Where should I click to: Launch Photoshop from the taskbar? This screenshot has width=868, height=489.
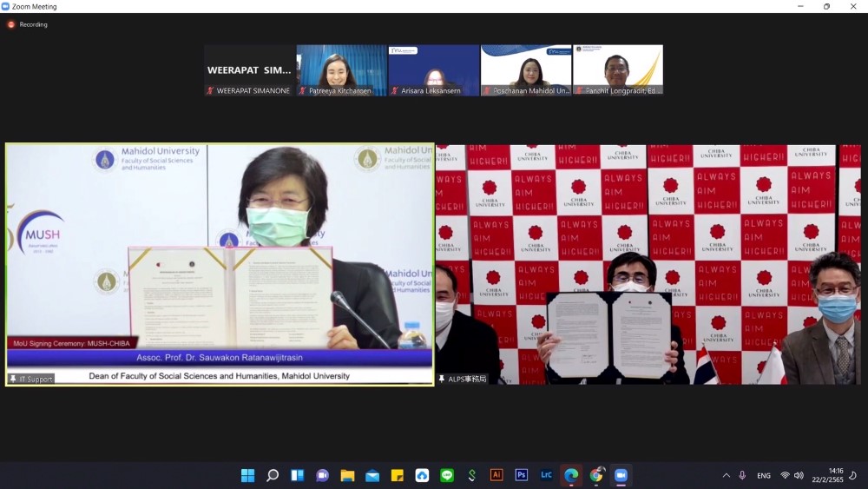coord(522,475)
